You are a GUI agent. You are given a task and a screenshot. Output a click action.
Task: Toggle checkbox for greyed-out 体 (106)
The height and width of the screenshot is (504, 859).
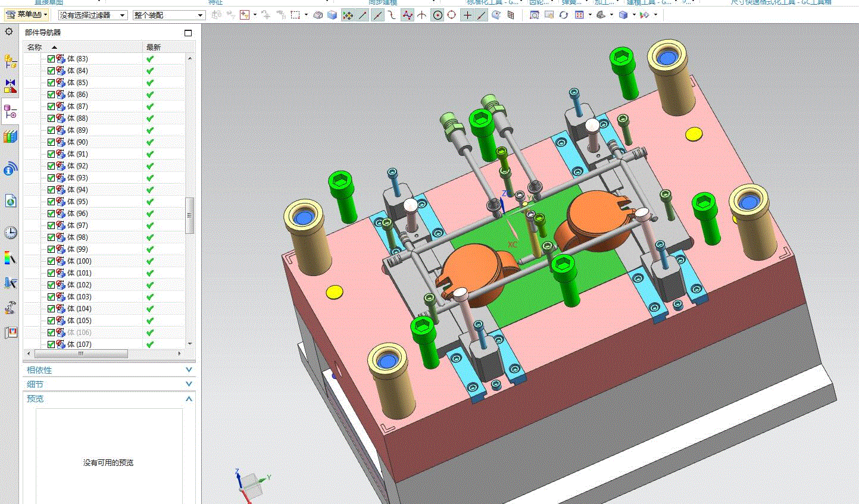click(x=51, y=333)
